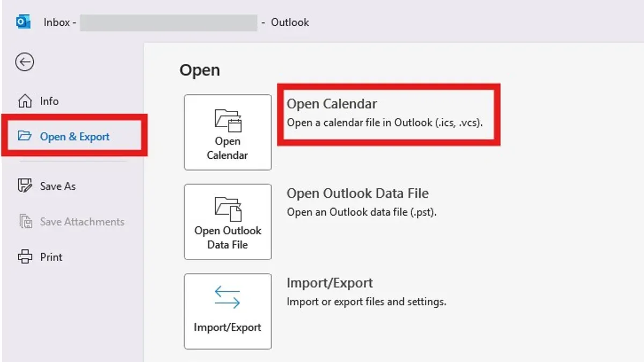Click the 'Inbox -' text in the title bar
The height and width of the screenshot is (362, 644).
pyautogui.click(x=60, y=23)
